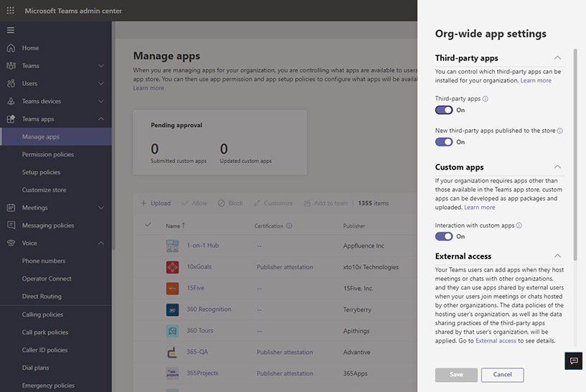This screenshot has width=586, height=392.
Task: Click the Save button
Action: point(456,375)
